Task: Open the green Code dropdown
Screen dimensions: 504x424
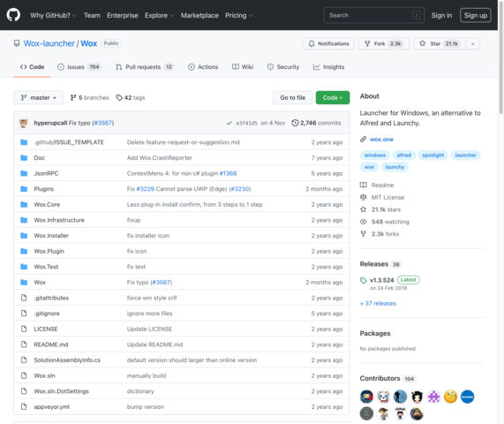Action: pyautogui.click(x=333, y=97)
